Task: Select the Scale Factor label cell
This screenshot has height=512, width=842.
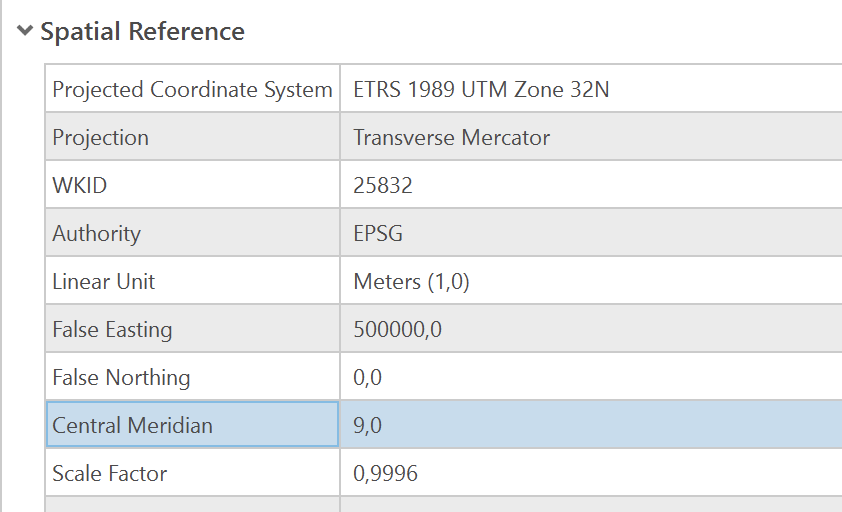Action: [x=192, y=473]
